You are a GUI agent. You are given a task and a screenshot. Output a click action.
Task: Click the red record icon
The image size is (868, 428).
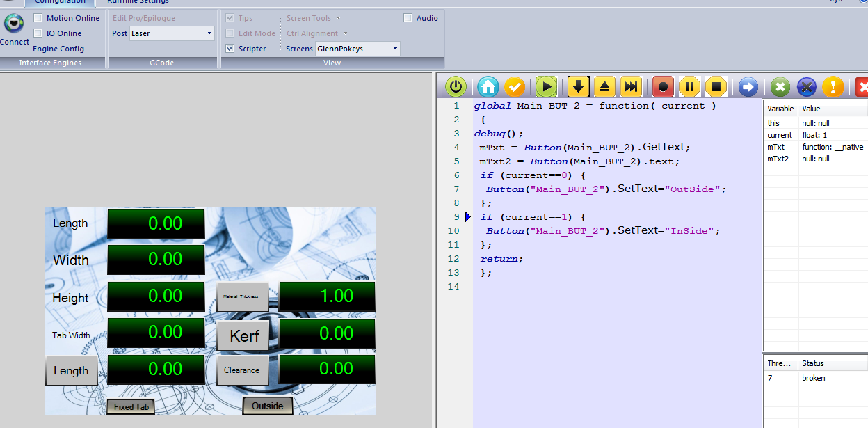(663, 87)
